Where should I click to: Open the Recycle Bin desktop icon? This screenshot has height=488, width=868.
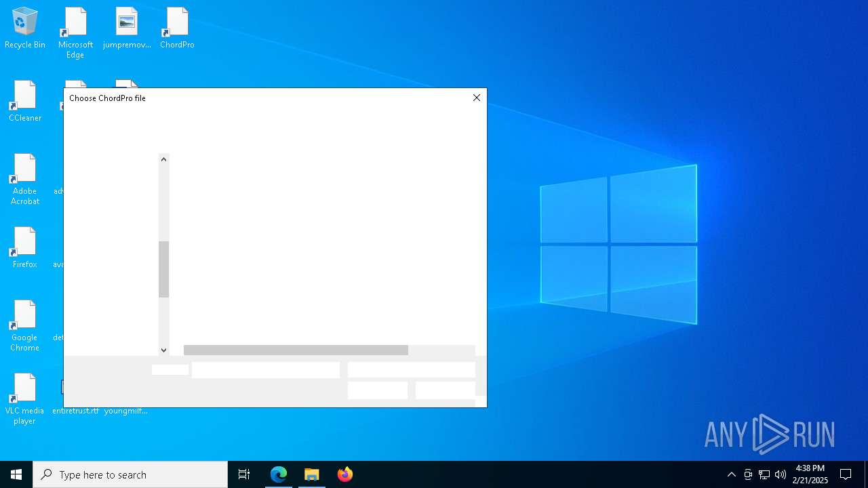(x=25, y=28)
